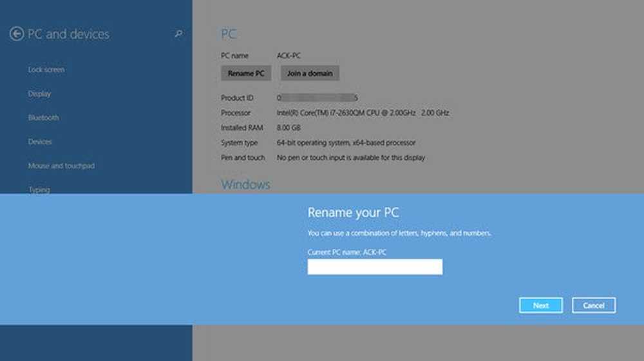The height and width of the screenshot is (361, 644).
Task: Open search with the magnifier icon
Action: click(x=178, y=34)
